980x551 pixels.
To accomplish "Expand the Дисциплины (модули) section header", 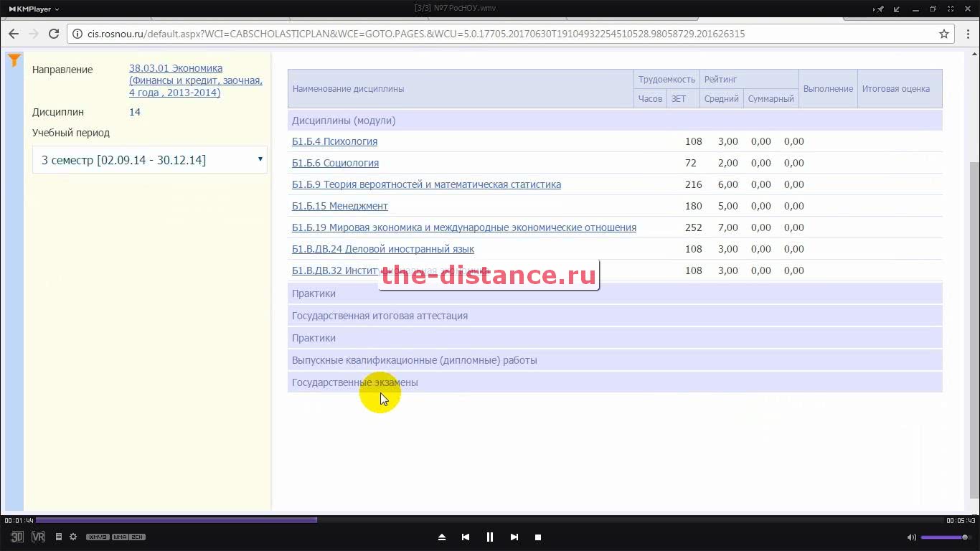I will (x=615, y=121).
